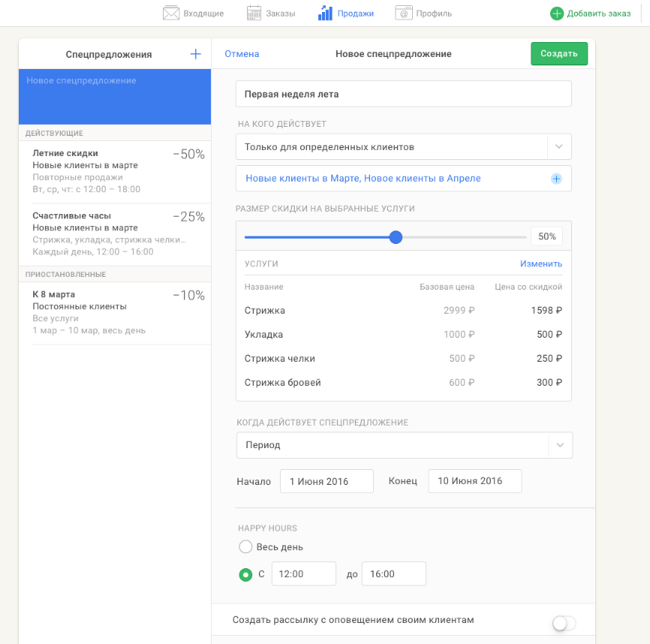Image resolution: width=650 pixels, height=644 pixels.
Task: Open the Счастливые часы offer
Action: pos(115,234)
